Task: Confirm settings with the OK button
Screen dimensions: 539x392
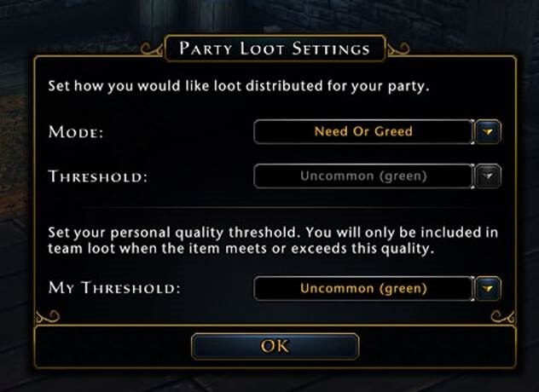Action: pos(275,346)
